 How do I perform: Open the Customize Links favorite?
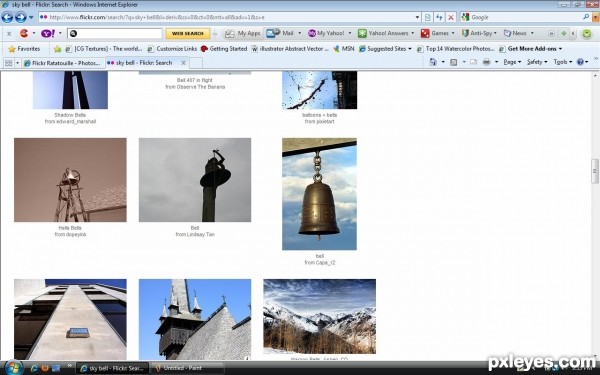click(x=172, y=49)
